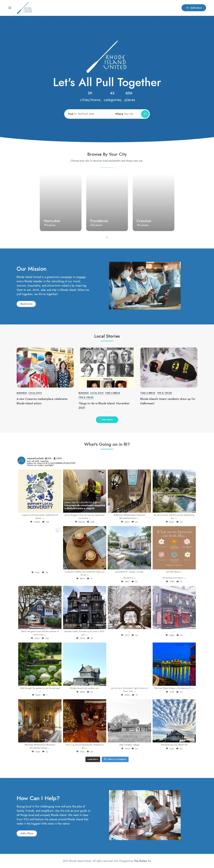214x868 pixels.
Task: Click the carousel pagination dot under cities
Action: [107, 237]
